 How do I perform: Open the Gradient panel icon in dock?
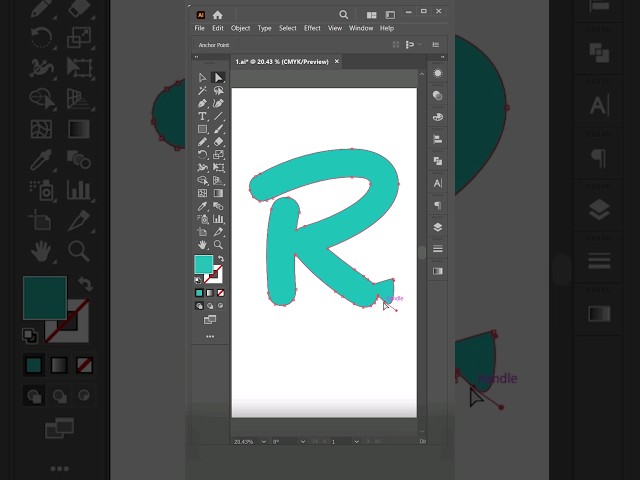point(438,271)
